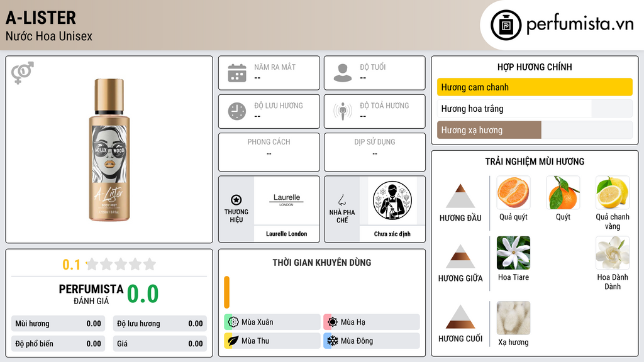Open the Laurelle London brand link
The image size is (644, 362).
pyautogui.click(x=286, y=234)
